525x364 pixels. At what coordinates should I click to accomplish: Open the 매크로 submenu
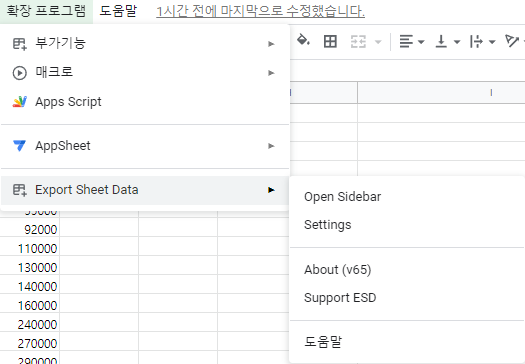pos(145,73)
